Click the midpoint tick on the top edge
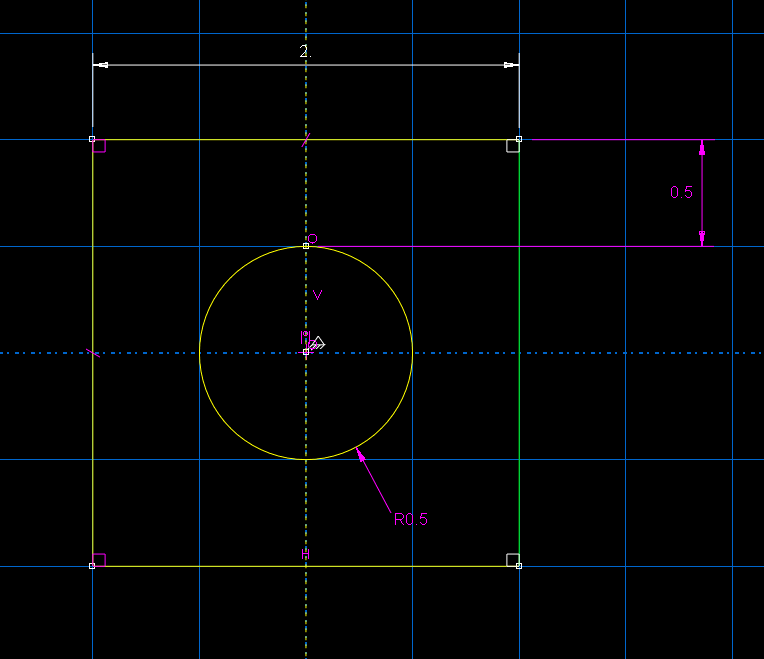 click(306, 140)
